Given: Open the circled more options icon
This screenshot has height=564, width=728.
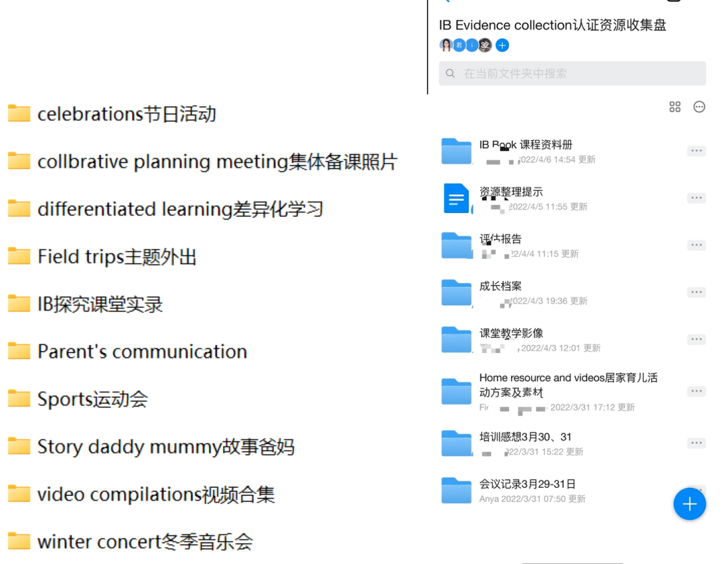Looking at the screenshot, I should 699,107.
